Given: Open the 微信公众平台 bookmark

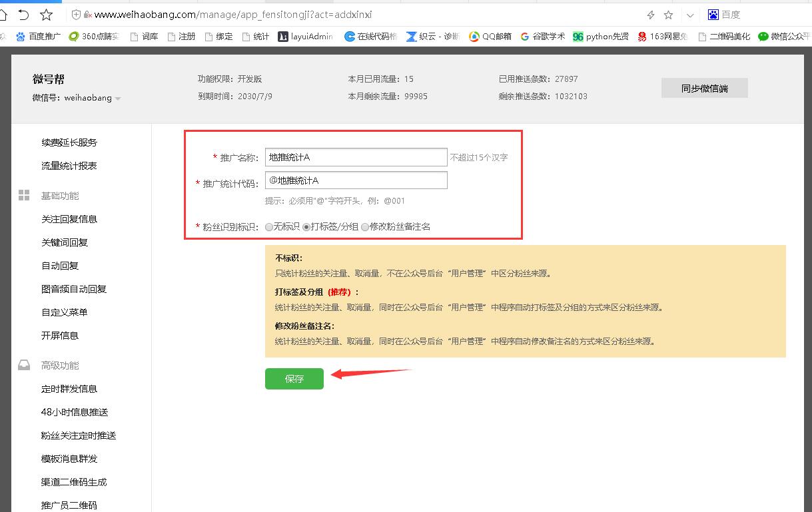Looking at the screenshot, I should (783, 37).
